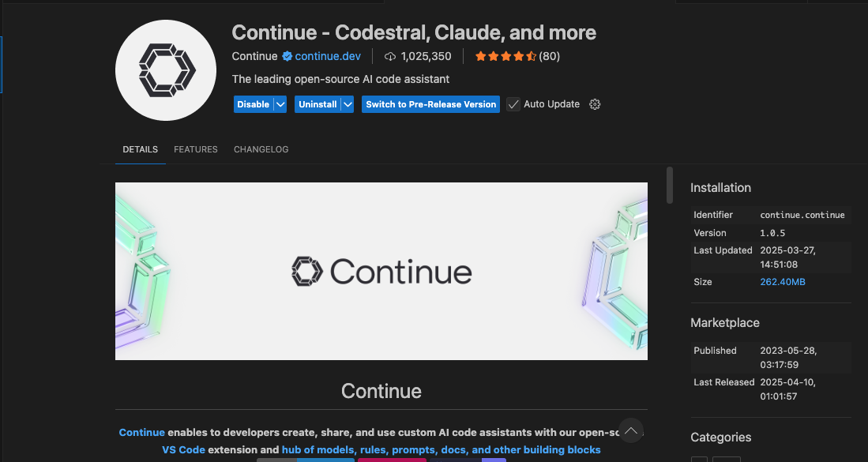Open extension settings via the gear icon

coord(595,103)
